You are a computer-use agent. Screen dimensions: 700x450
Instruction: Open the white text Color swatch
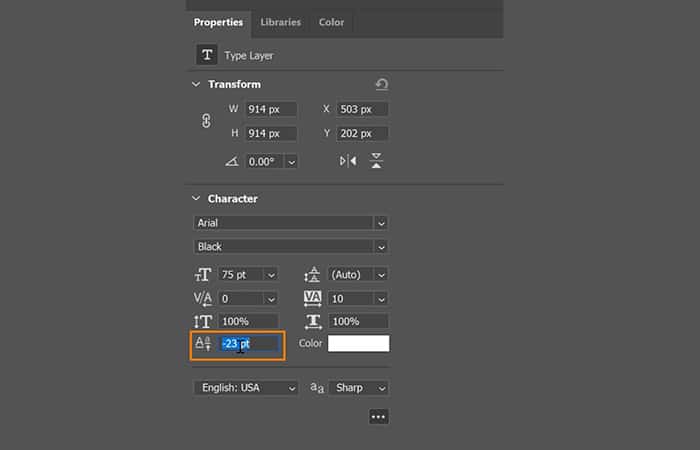pyautogui.click(x=359, y=344)
